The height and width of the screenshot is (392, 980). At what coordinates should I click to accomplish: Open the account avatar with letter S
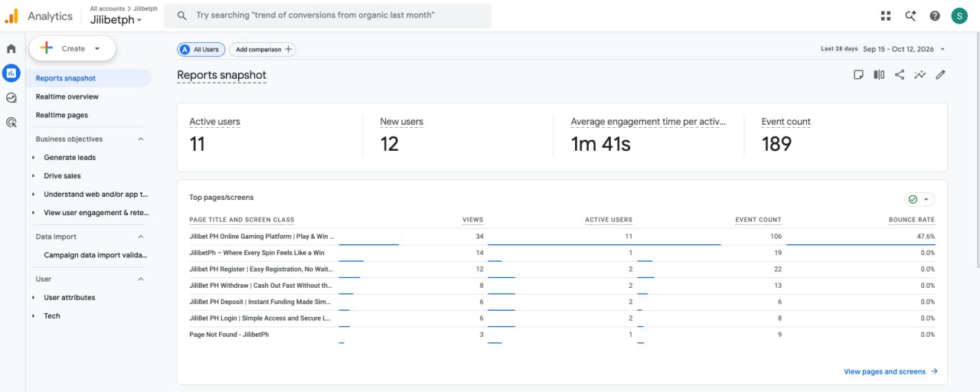[959, 15]
